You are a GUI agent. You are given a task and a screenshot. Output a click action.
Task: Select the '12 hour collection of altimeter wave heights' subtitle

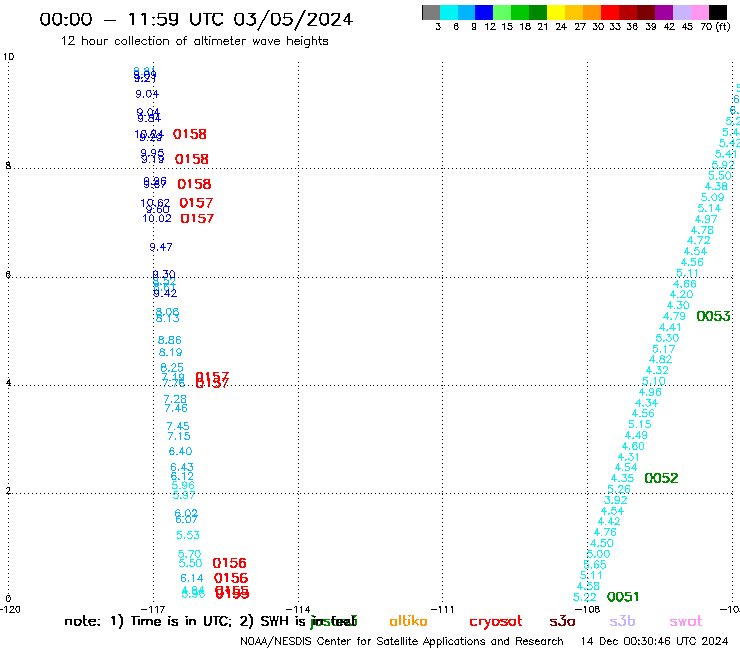194,41
